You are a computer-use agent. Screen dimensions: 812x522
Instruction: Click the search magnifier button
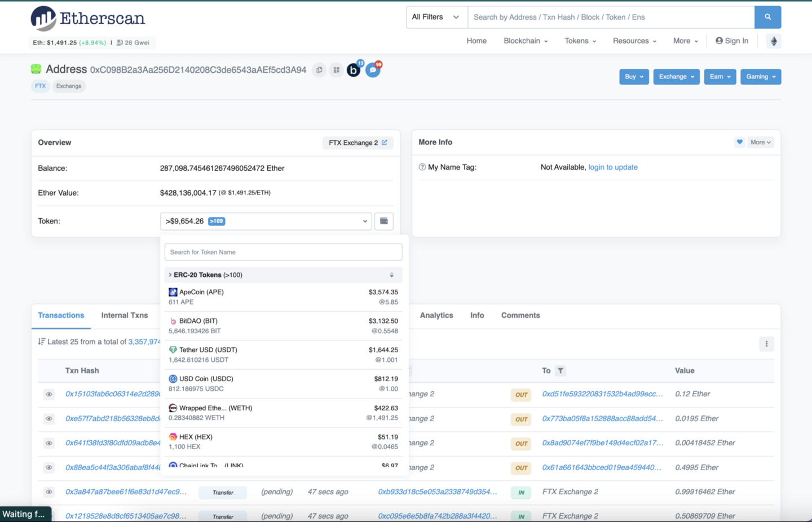[x=768, y=17]
